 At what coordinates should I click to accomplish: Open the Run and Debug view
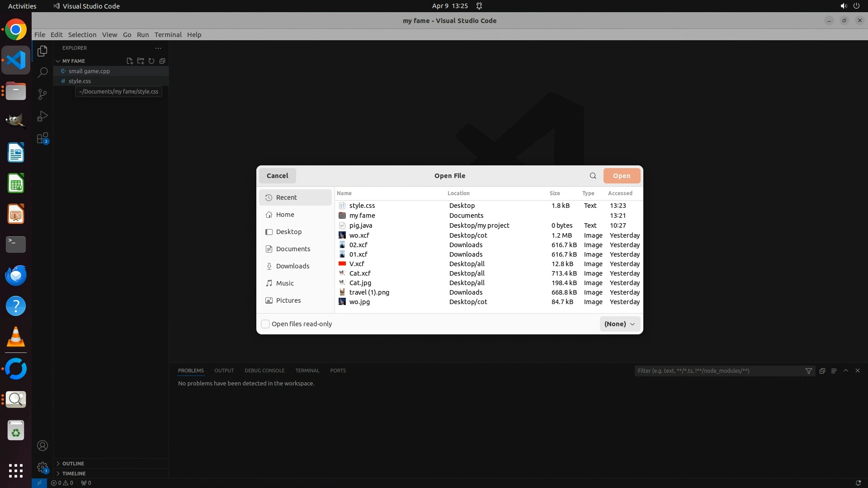pyautogui.click(x=42, y=116)
